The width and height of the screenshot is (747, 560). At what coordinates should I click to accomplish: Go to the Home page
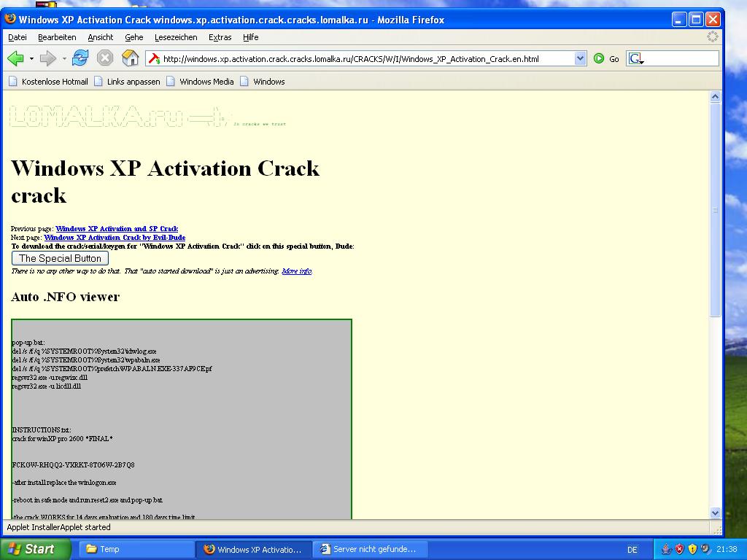130,58
